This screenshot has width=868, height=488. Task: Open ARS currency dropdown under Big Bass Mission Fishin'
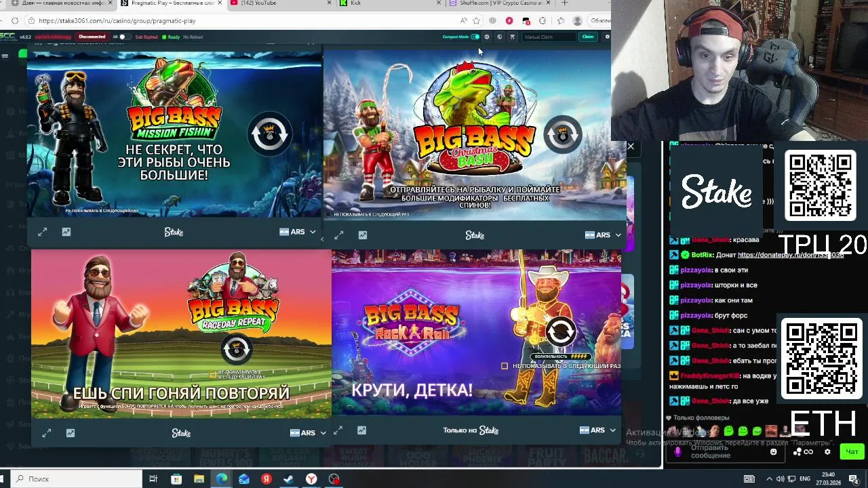[298, 232]
